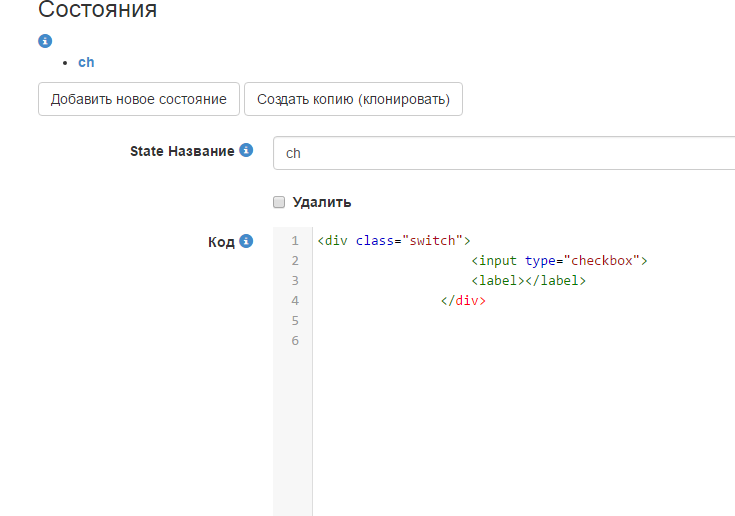Click the Удалить checkbox label text

coord(321,202)
